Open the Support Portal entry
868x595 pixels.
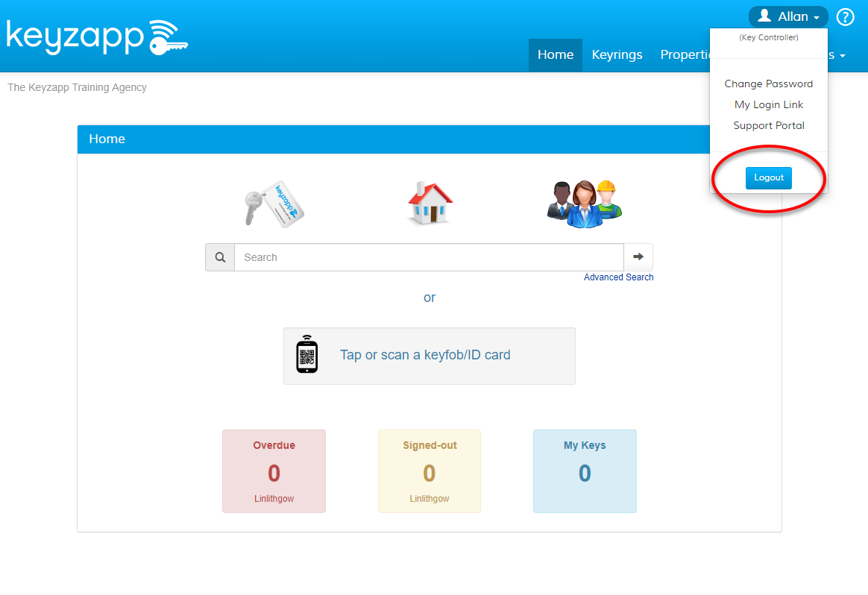click(x=768, y=126)
